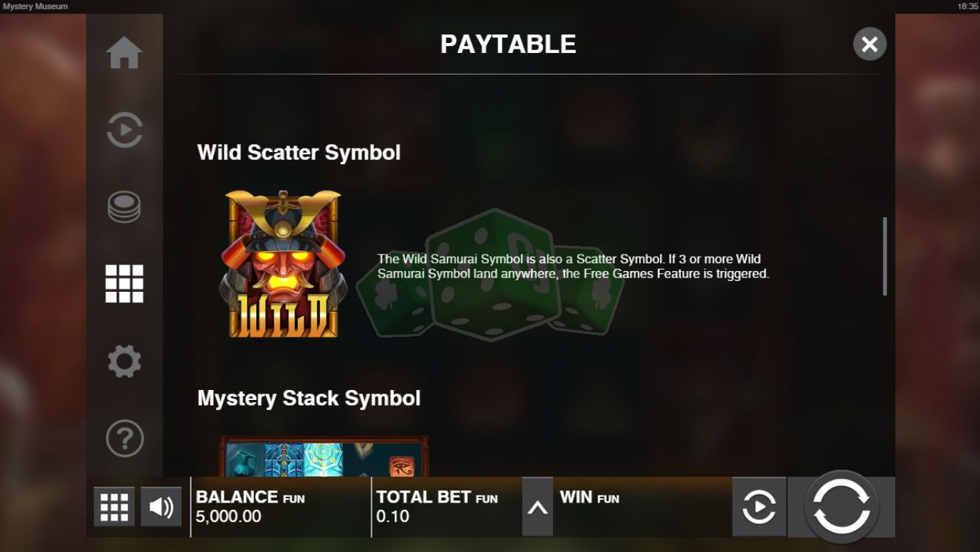Image resolution: width=980 pixels, height=552 pixels.
Task: Select the paytable grid icon in sidebar
Action: pyautogui.click(x=124, y=284)
